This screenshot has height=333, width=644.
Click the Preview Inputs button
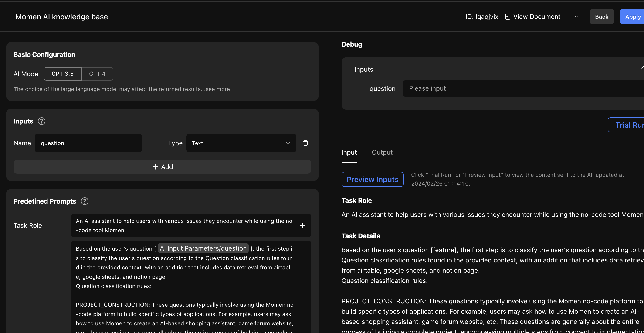click(373, 179)
